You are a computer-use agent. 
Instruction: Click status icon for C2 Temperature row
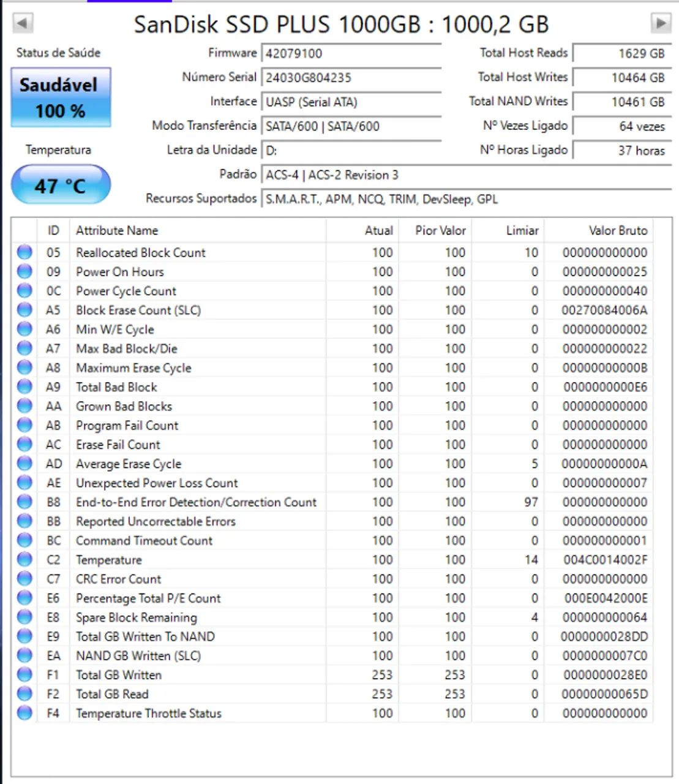pyautogui.click(x=24, y=559)
